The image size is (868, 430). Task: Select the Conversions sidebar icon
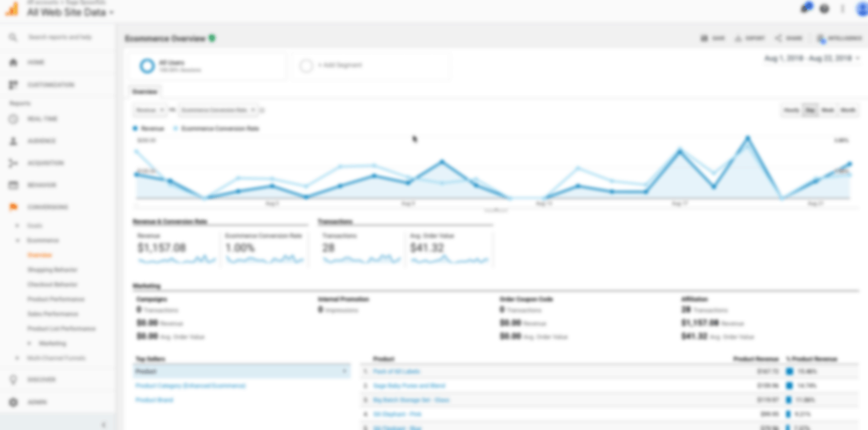13,206
